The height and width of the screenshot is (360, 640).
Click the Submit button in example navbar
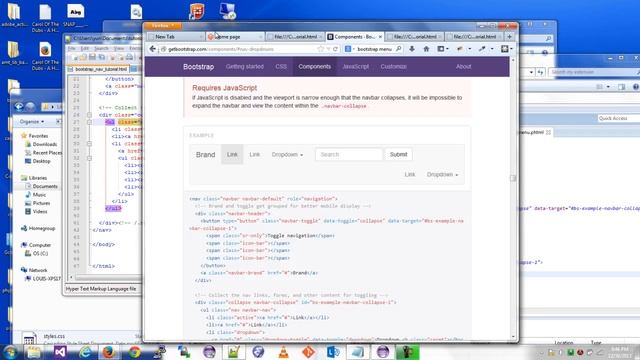point(398,155)
